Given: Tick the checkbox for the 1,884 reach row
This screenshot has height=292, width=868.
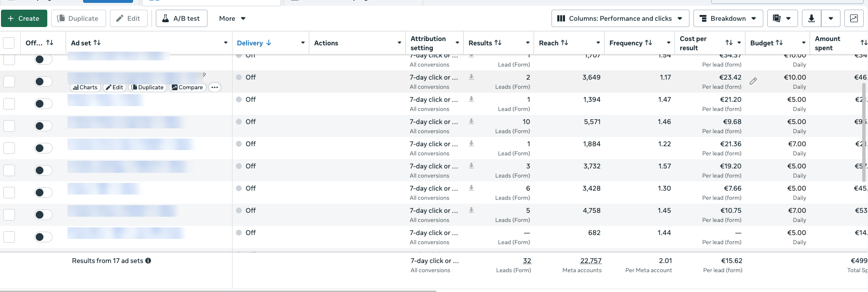Looking at the screenshot, I should [9, 148].
